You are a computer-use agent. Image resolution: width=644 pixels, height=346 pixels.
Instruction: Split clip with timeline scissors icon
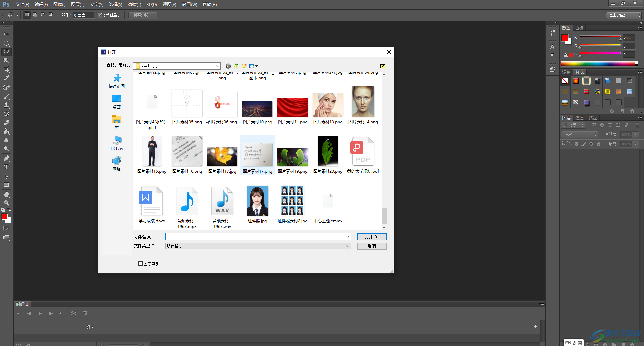pos(74,313)
